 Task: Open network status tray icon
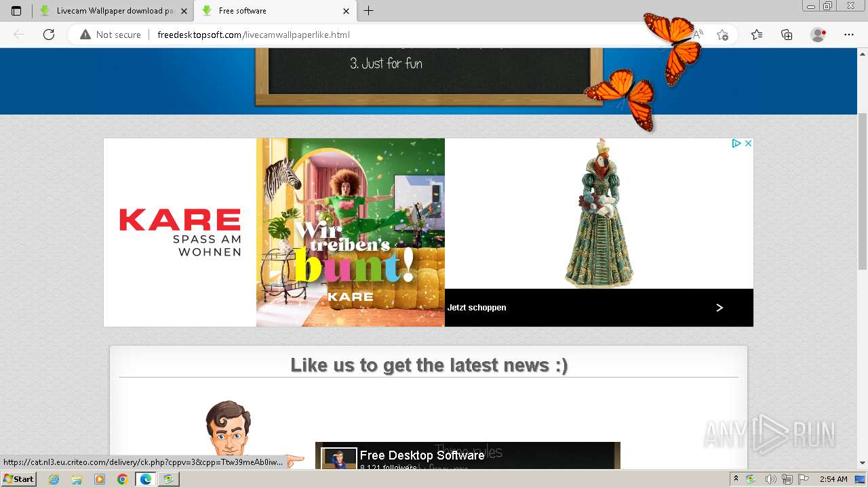click(x=787, y=479)
